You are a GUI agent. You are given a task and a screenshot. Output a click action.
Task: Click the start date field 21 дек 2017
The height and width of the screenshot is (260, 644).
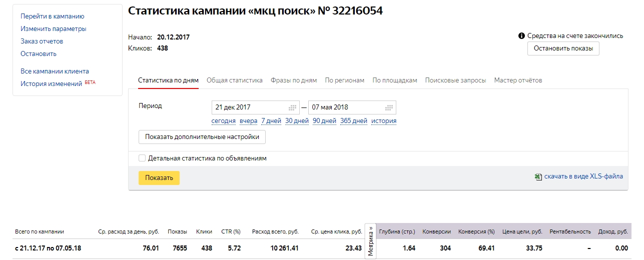click(255, 107)
